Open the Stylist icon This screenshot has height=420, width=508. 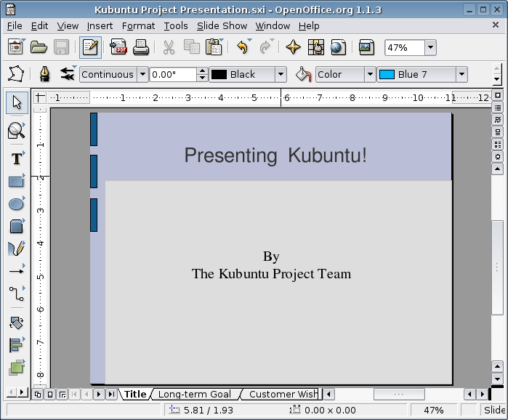(316, 47)
